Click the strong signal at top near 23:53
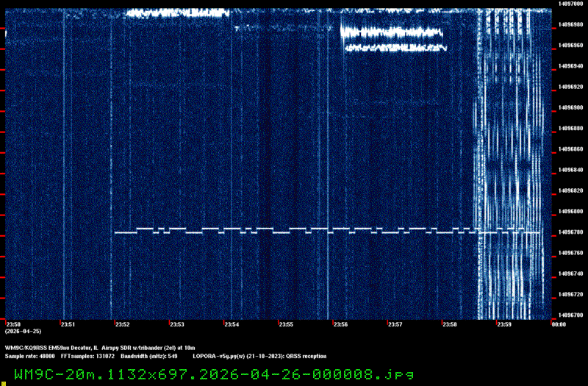 click(177, 13)
